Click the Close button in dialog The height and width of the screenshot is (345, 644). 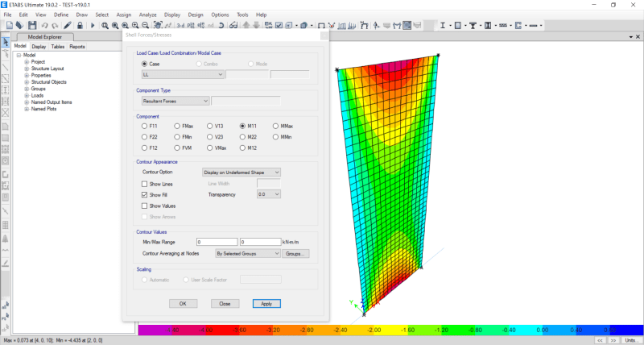225,303
